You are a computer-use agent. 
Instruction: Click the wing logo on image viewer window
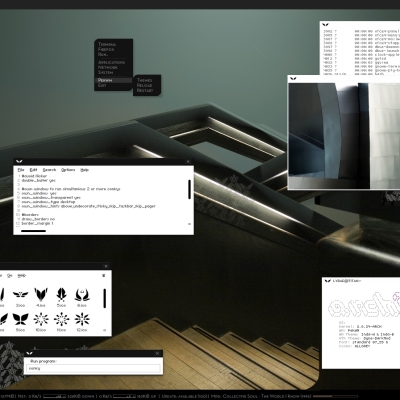click(x=293, y=79)
